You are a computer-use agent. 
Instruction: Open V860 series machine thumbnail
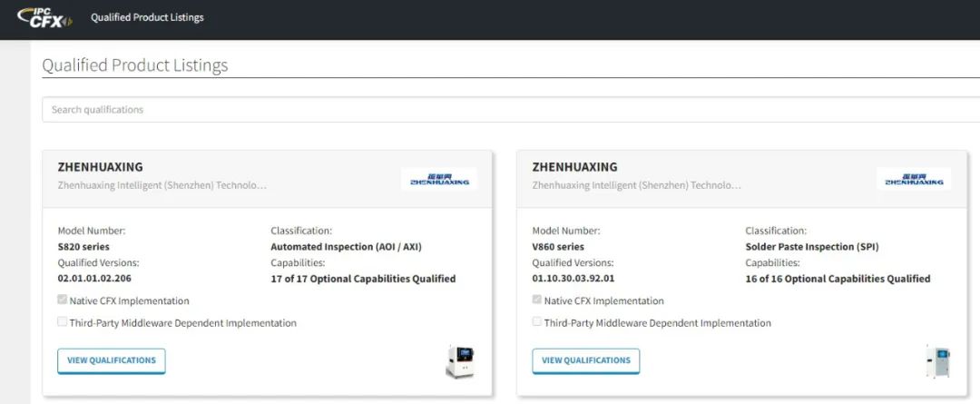(x=937, y=361)
